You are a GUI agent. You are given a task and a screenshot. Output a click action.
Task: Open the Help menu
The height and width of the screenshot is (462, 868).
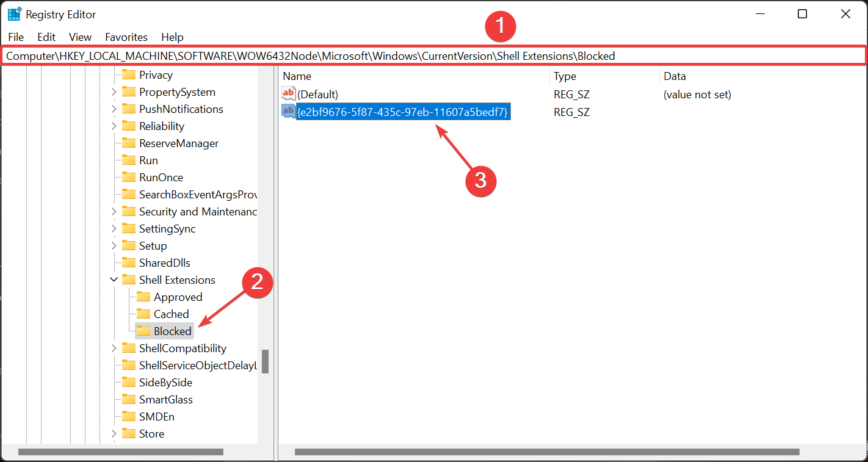[x=173, y=37]
